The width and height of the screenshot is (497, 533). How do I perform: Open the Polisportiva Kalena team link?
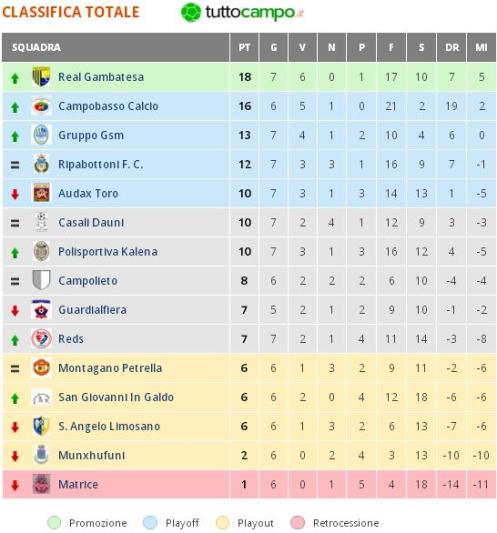coord(108,252)
